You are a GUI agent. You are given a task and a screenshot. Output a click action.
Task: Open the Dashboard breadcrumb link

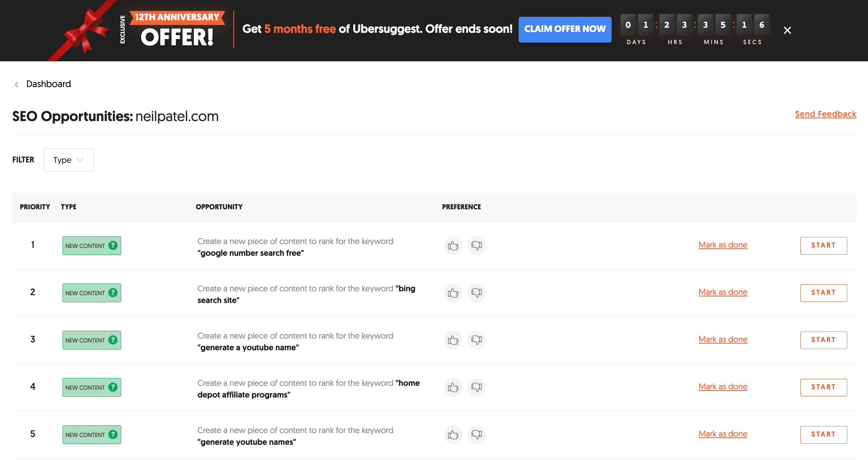click(x=48, y=84)
